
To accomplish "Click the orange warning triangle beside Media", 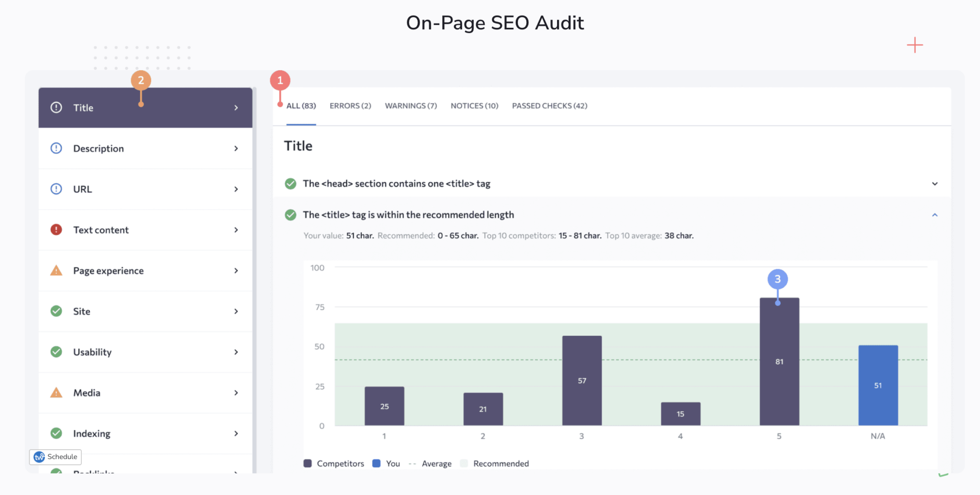I will [x=56, y=393].
